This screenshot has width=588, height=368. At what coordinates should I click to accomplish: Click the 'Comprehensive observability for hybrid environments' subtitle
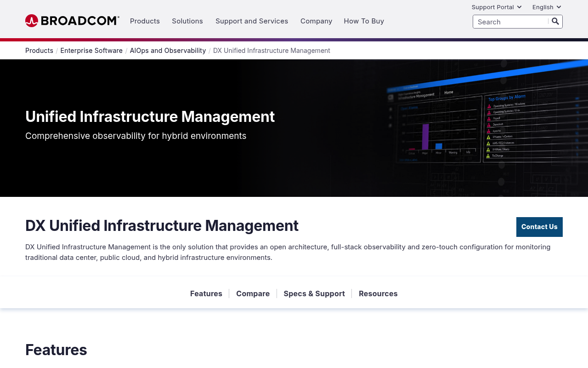click(136, 136)
